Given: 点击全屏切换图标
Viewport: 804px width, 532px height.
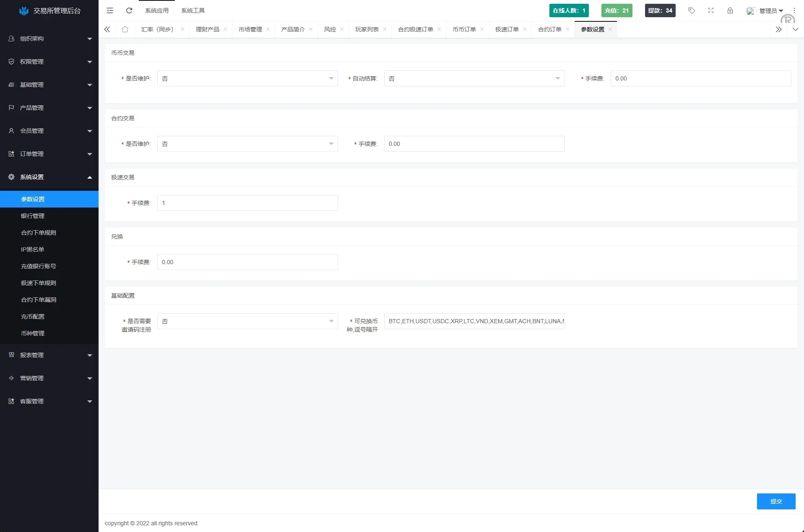Looking at the screenshot, I should 710,10.
